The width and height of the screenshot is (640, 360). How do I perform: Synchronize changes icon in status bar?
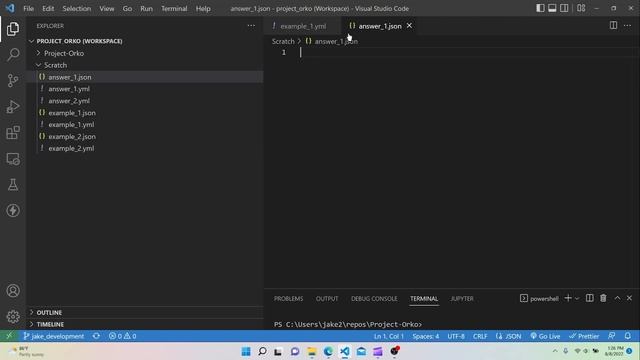(x=96, y=336)
